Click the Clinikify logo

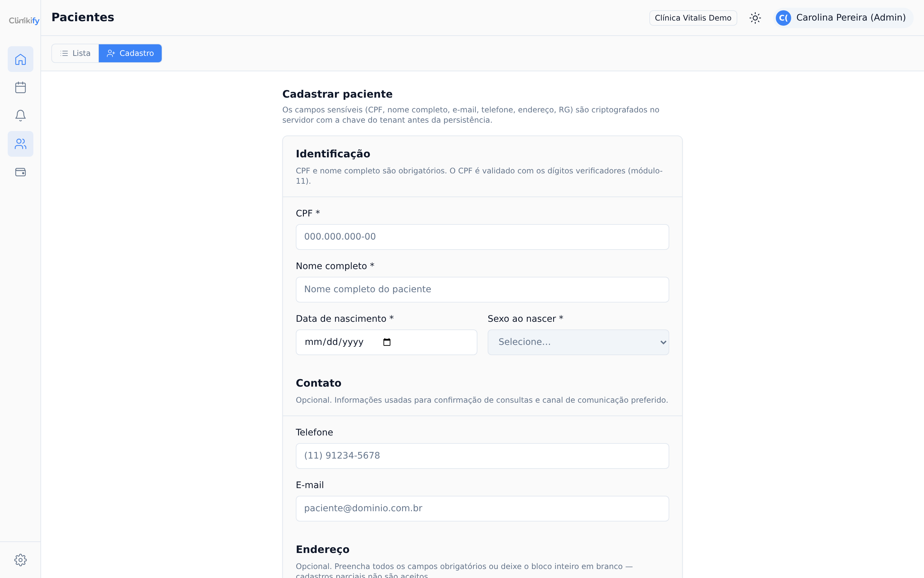(x=24, y=21)
